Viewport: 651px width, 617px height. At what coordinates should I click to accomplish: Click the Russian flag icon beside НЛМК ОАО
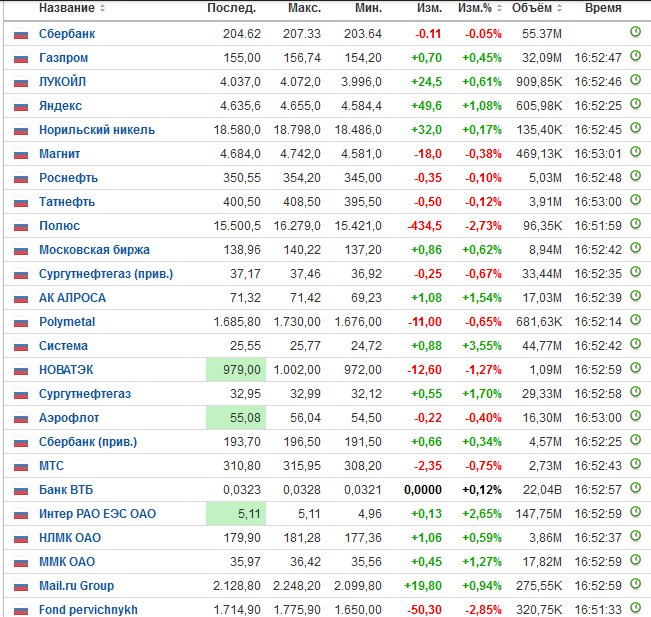pyautogui.click(x=21, y=539)
